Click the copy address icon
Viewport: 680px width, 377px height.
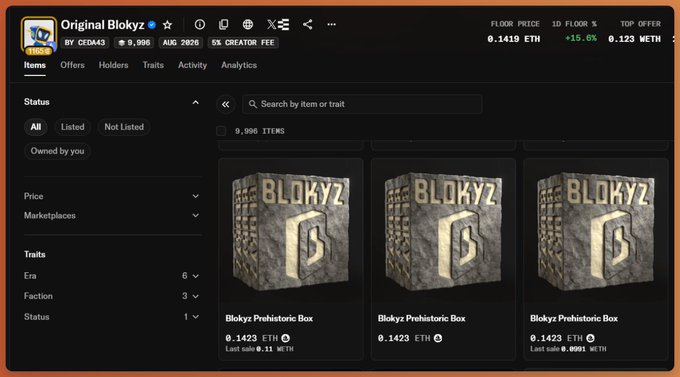(223, 24)
